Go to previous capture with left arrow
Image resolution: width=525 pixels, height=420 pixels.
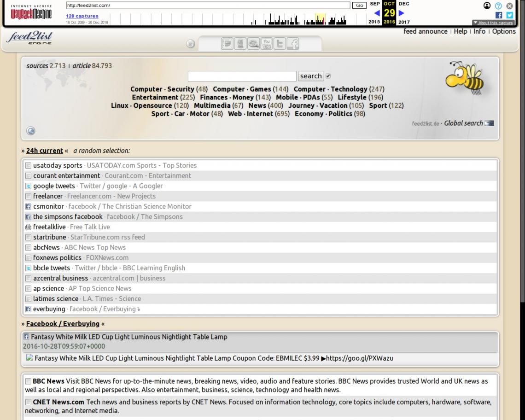[377, 13]
